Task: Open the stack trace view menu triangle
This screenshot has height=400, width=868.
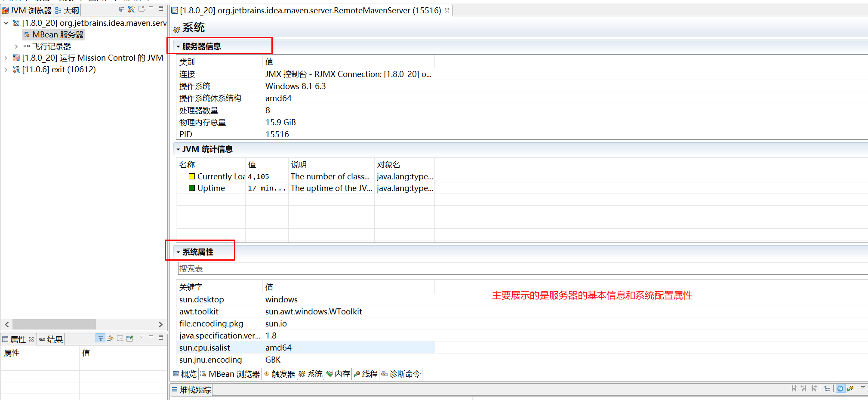Action: pyautogui.click(x=862, y=388)
